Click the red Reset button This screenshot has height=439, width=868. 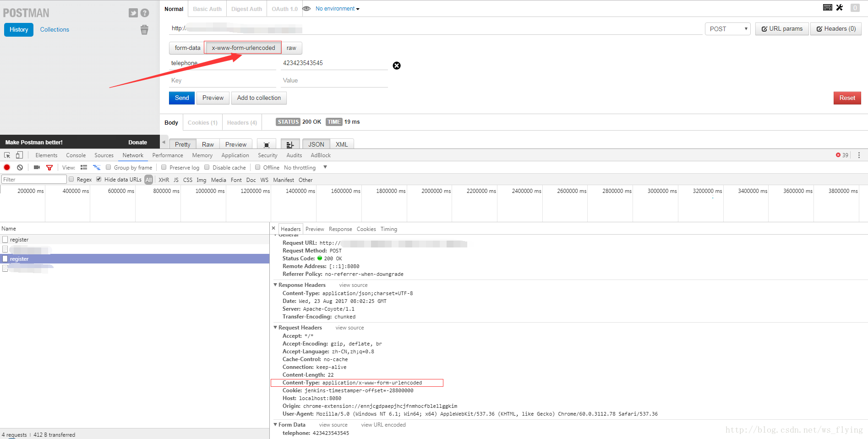click(x=847, y=98)
